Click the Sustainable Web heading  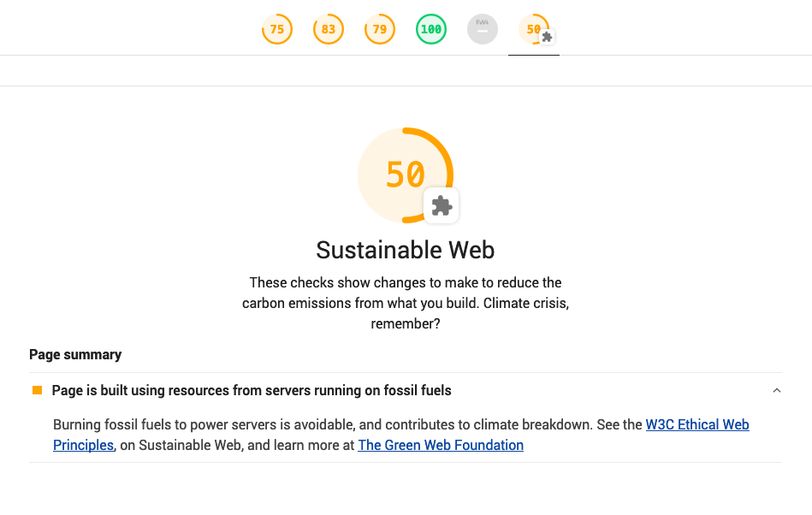(406, 250)
